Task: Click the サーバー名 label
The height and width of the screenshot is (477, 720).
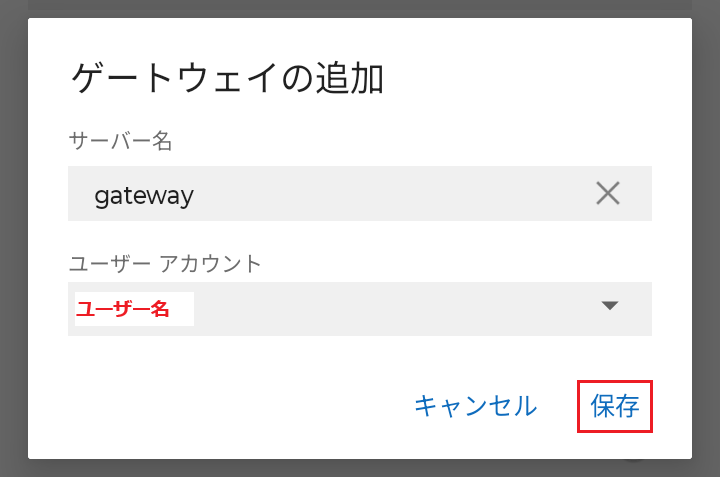Action: tap(120, 141)
